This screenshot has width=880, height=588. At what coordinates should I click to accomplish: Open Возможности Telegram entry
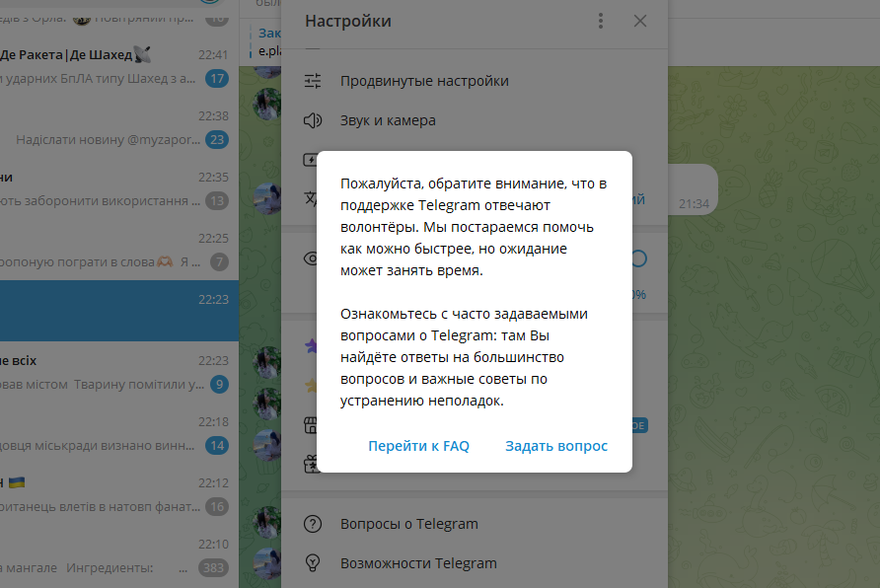(475, 562)
